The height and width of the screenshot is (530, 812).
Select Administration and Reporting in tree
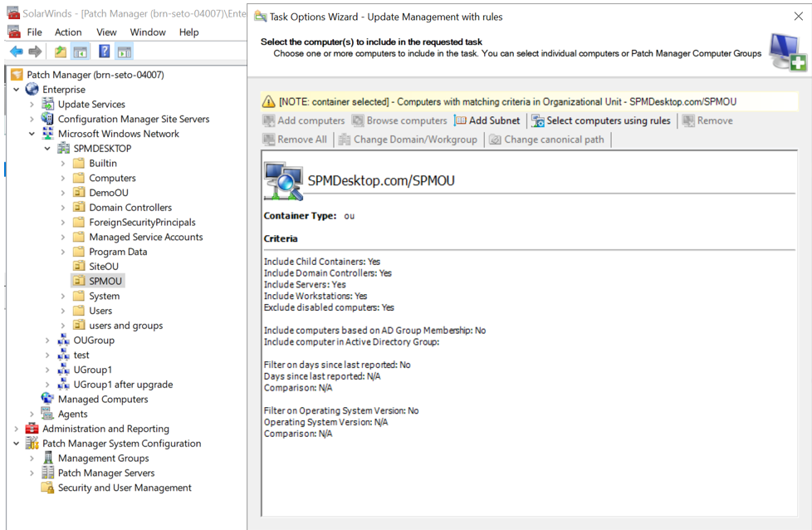[x=105, y=429]
